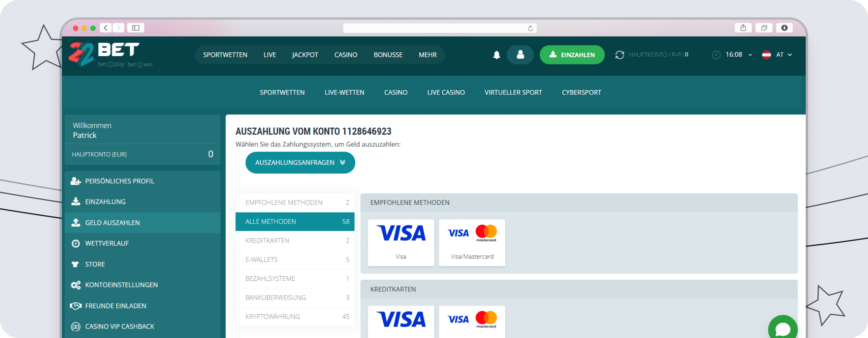Click the Hauptkonto (EUR) balance row in sidebar

tap(143, 154)
